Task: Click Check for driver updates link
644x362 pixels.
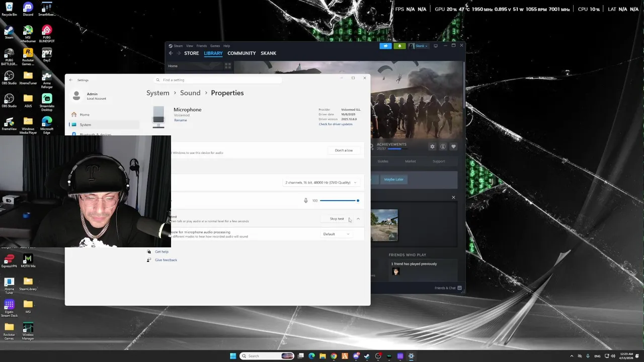Action: pyautogui.click(x=336, y=124)
